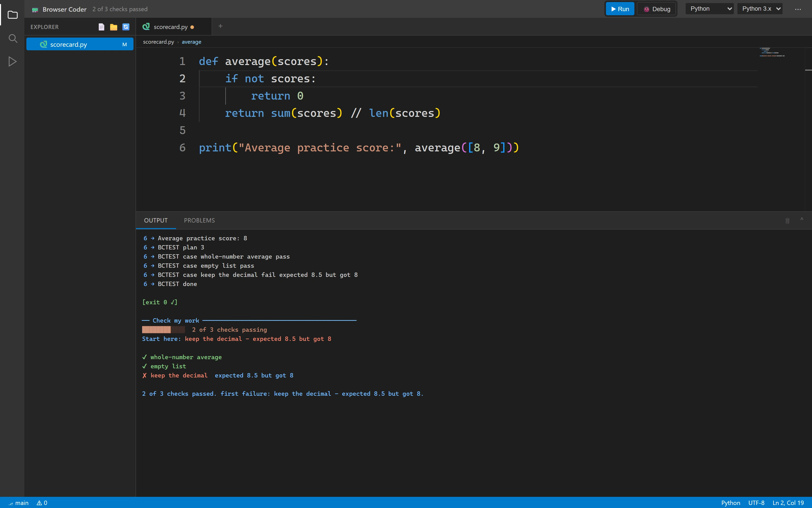Click line number 4 in gutter
Viewport: 812px width, 508px height.
(182, 113)
